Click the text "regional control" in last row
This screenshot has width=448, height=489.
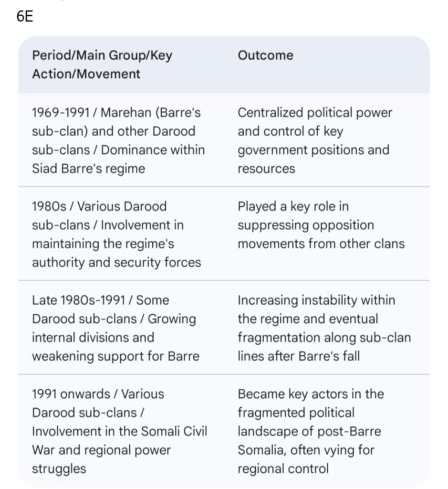pyautogui.click(x=283, y=468)
